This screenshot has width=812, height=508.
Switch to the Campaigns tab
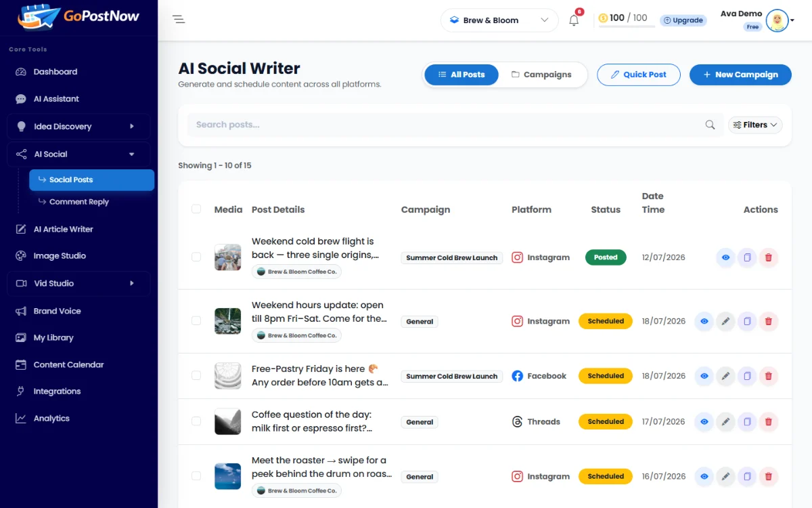click(541, 75)
